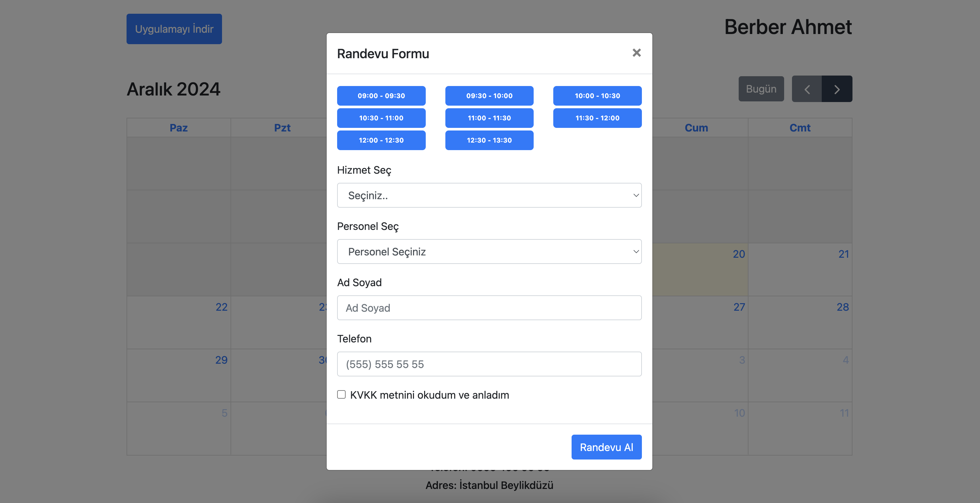
Task: Pick the 11:00 - 11:30 slot
Action: [x=489, y=118]
